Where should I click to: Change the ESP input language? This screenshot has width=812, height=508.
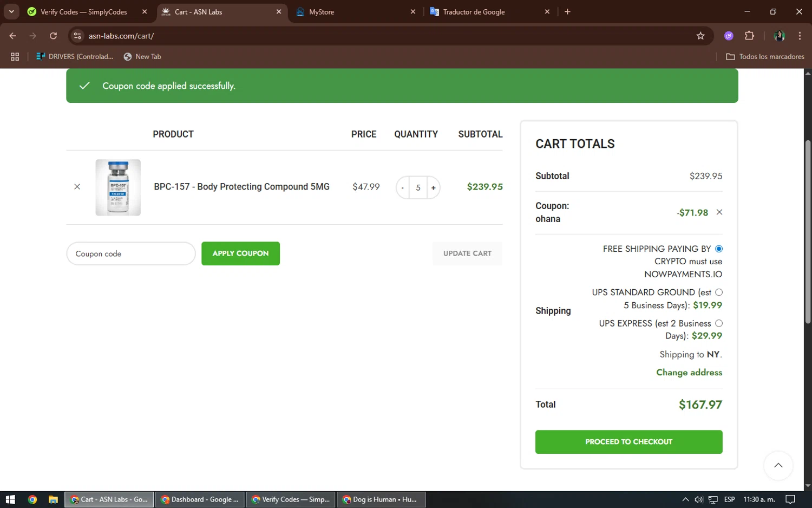(729, 499)
